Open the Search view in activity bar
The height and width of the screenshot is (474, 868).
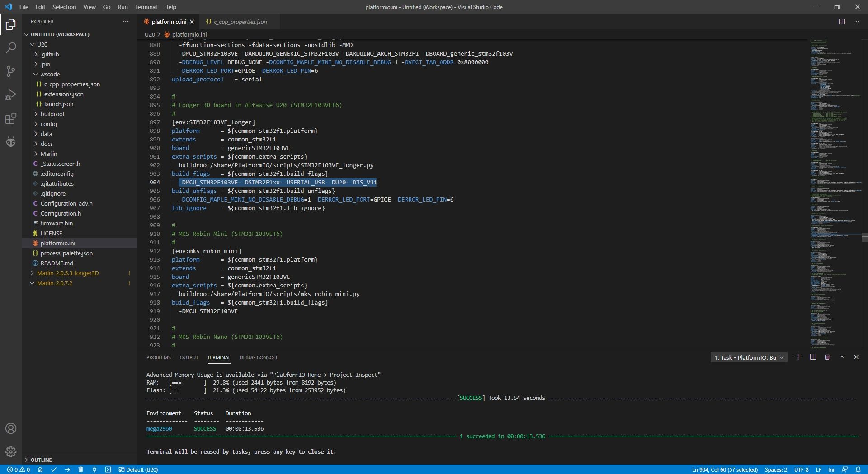pos(11,47)
